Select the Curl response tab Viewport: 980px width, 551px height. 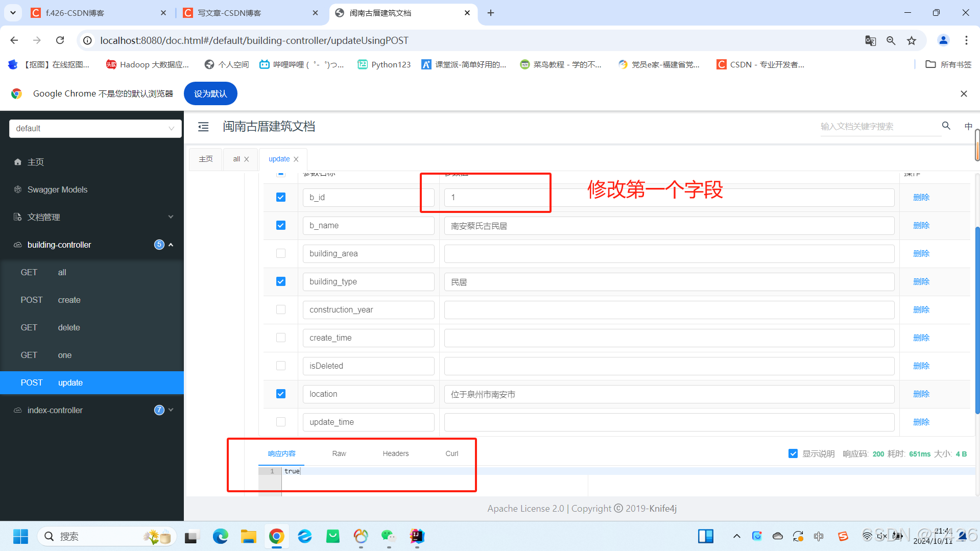pyautogui.click(x=452, y=453)
